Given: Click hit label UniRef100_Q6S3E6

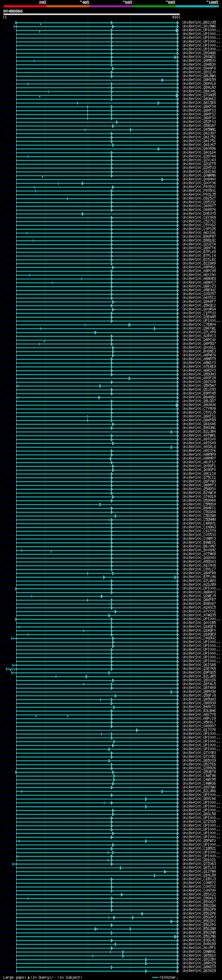Looking at the screenshot, I should pyautogui.click(x=199, y=103).
